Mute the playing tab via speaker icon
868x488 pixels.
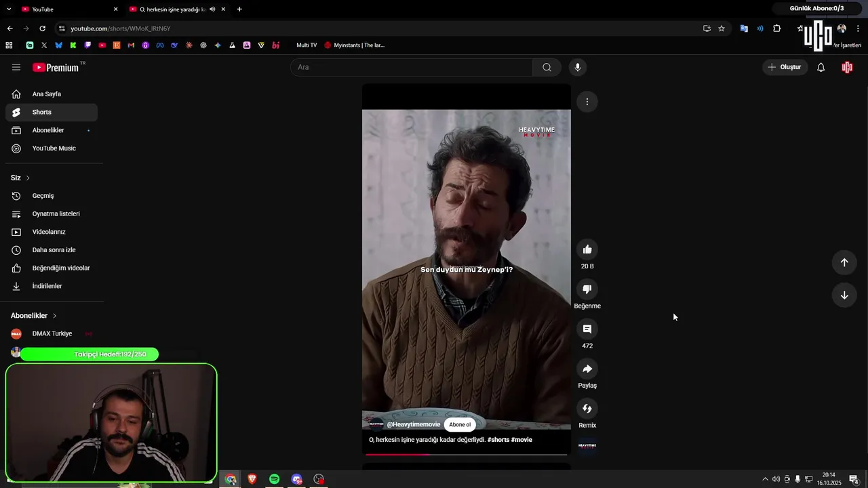(x=212, y=9)
